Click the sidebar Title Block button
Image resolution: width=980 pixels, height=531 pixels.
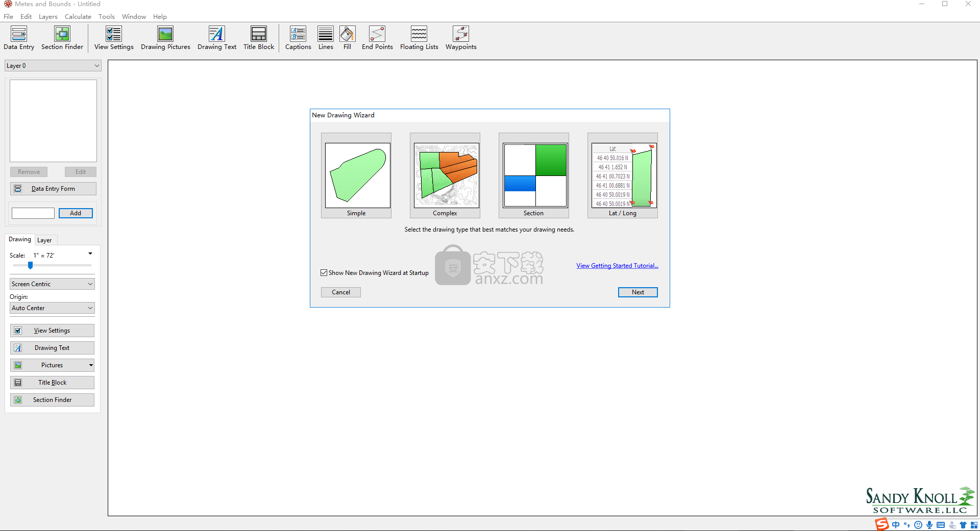coord(52,383)
